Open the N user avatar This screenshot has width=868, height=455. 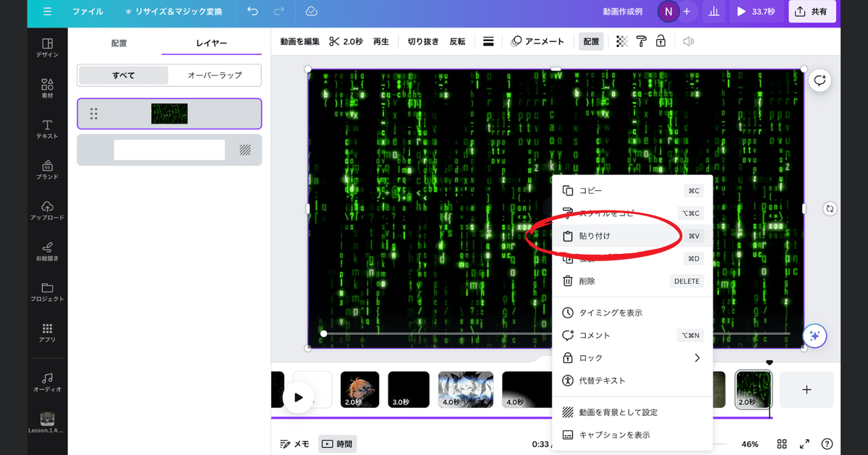pyautogui.click(x=668, y=12)
